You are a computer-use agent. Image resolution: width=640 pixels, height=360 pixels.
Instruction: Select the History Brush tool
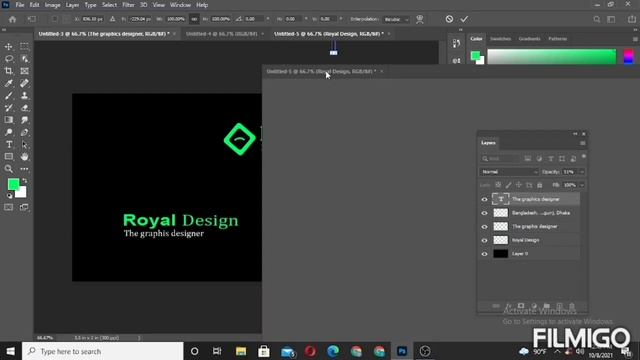tap(9, 108)
